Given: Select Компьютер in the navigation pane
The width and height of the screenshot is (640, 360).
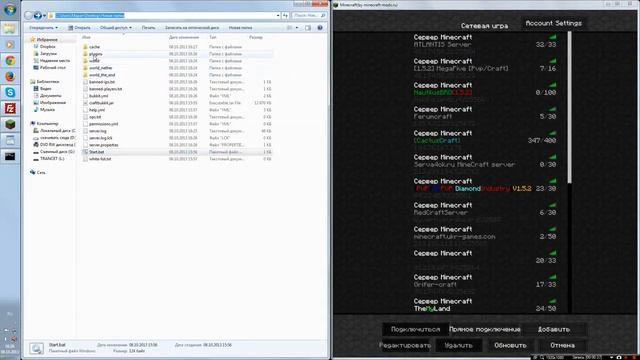Looking at the screenshot, I should point(47,123).
